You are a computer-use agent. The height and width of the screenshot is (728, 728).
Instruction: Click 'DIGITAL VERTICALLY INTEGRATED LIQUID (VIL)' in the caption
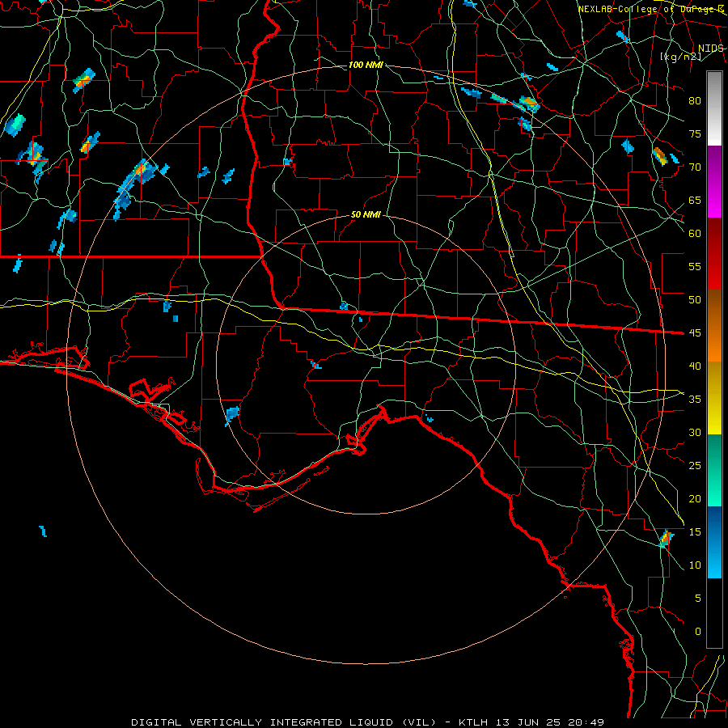tap(284, 722)
